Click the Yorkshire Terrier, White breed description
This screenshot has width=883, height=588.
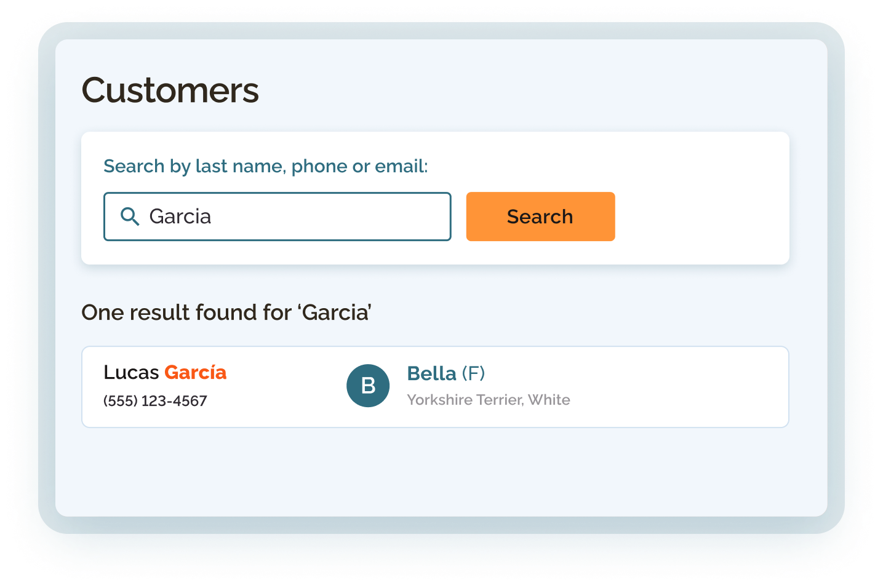pyautogui.click(x=489, y=400)
